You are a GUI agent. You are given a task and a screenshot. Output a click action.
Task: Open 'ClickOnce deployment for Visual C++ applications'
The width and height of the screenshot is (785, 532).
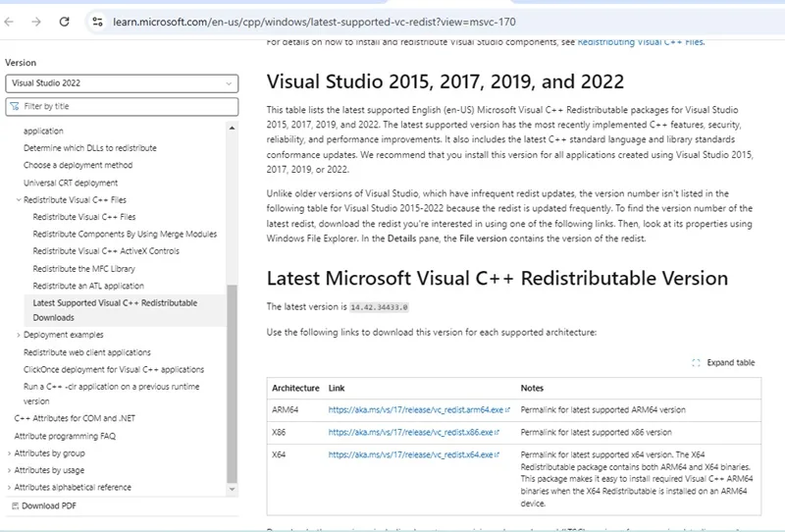pyautogui.click(x=114, y=370)
